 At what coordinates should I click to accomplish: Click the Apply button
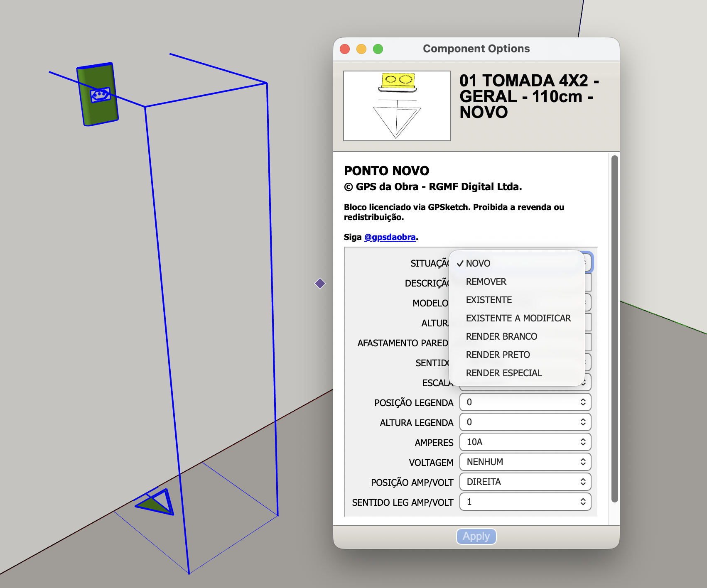click(476, 536)
